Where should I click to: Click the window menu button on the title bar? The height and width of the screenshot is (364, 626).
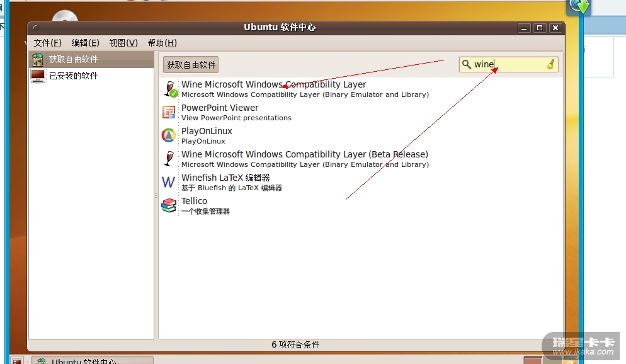[35, 28]
